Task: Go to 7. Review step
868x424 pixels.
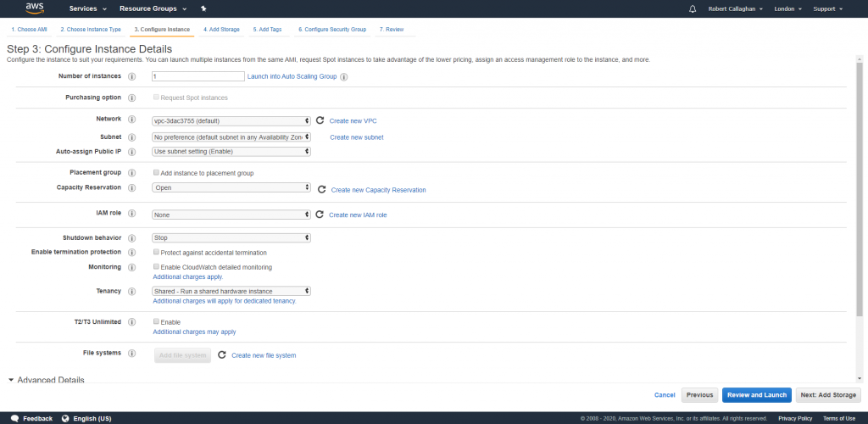Action: point(392,30)
